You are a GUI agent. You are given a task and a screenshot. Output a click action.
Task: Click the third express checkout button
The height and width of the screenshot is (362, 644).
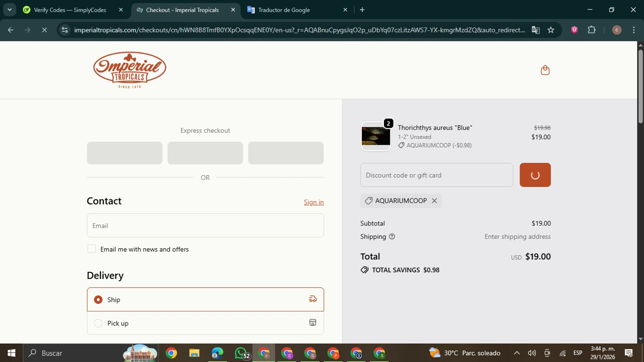click(286, 153)
